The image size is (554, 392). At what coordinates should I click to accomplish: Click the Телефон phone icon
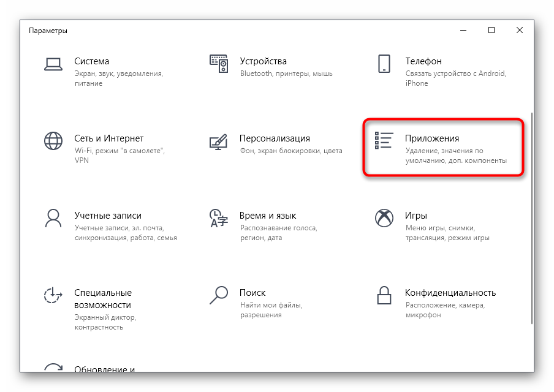click(x=384, y=63)
